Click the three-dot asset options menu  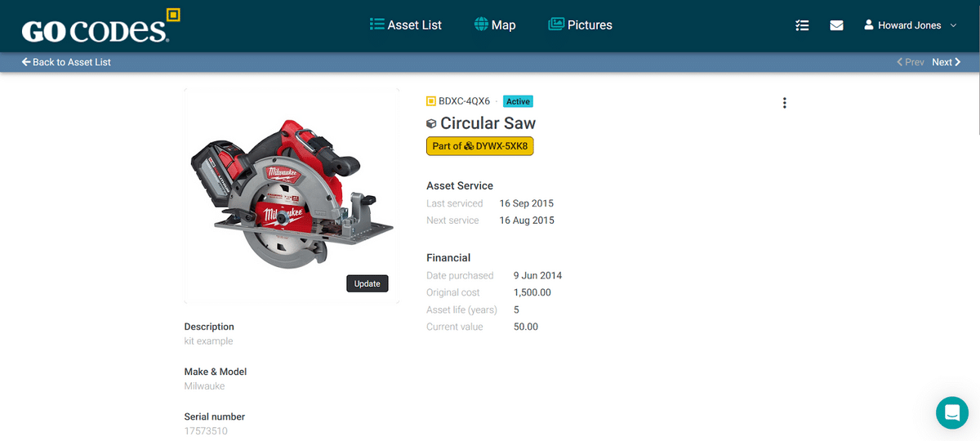(x=784, y=103)
